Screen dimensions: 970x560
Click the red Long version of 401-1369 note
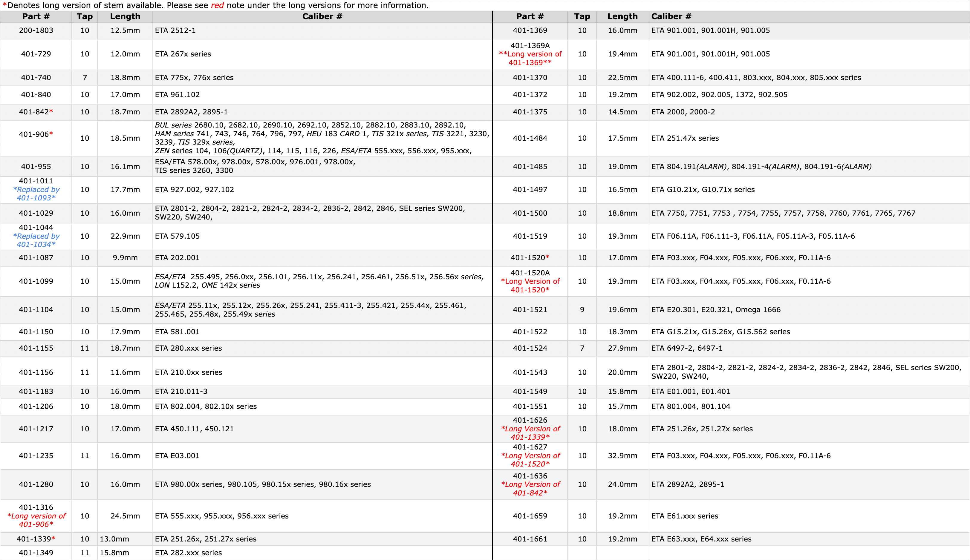[x=530, y=58]
